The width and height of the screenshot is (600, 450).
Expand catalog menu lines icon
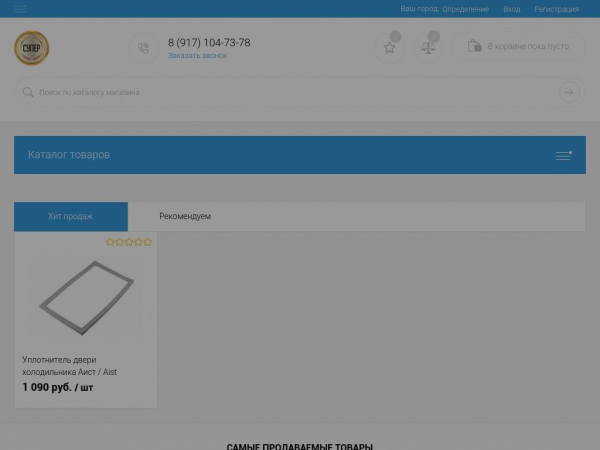(x=564, y=155)
